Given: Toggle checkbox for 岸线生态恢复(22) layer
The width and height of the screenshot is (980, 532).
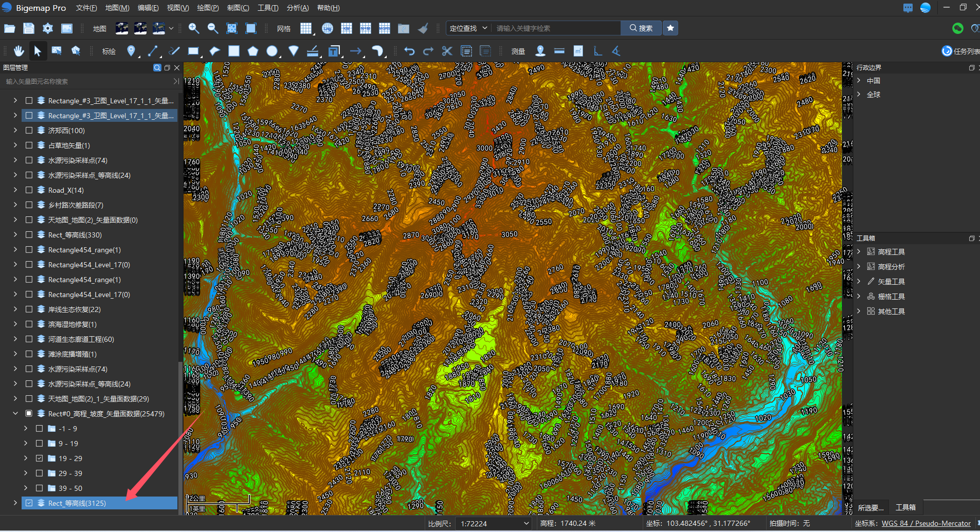Looking at the screenshot, I should pos(29,309).
